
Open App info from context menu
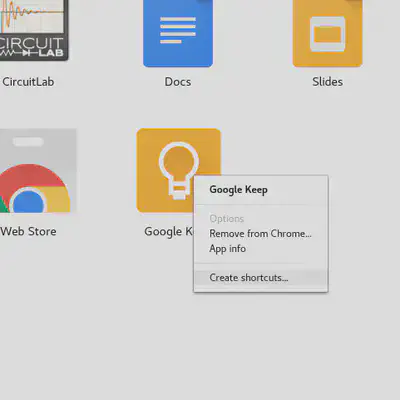tap(261, 249)
